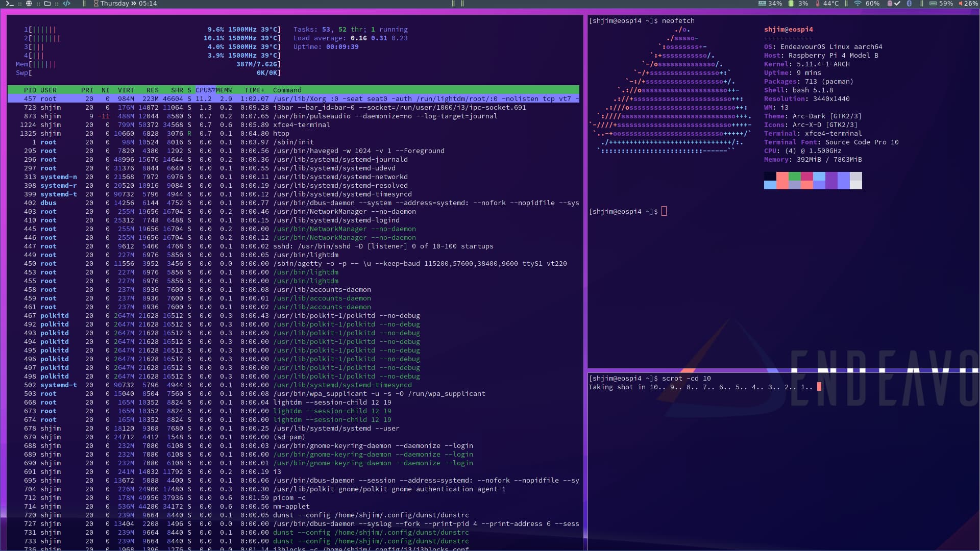Select the wpa_supplicant process row
The image size is (980, 551).
click(293, 394)
